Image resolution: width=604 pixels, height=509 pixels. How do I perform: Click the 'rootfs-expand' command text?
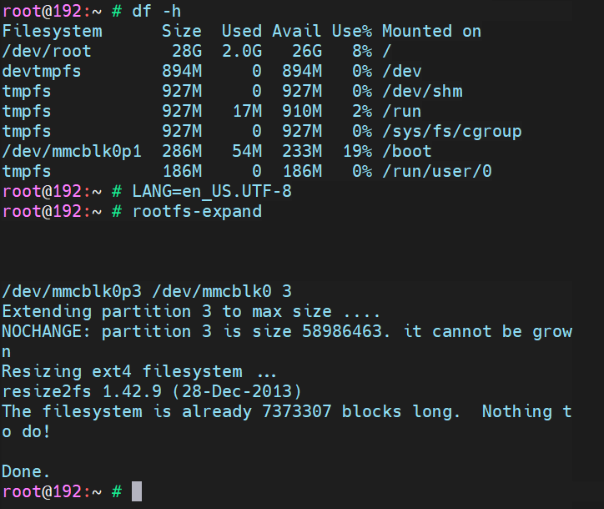click(197, 211)
